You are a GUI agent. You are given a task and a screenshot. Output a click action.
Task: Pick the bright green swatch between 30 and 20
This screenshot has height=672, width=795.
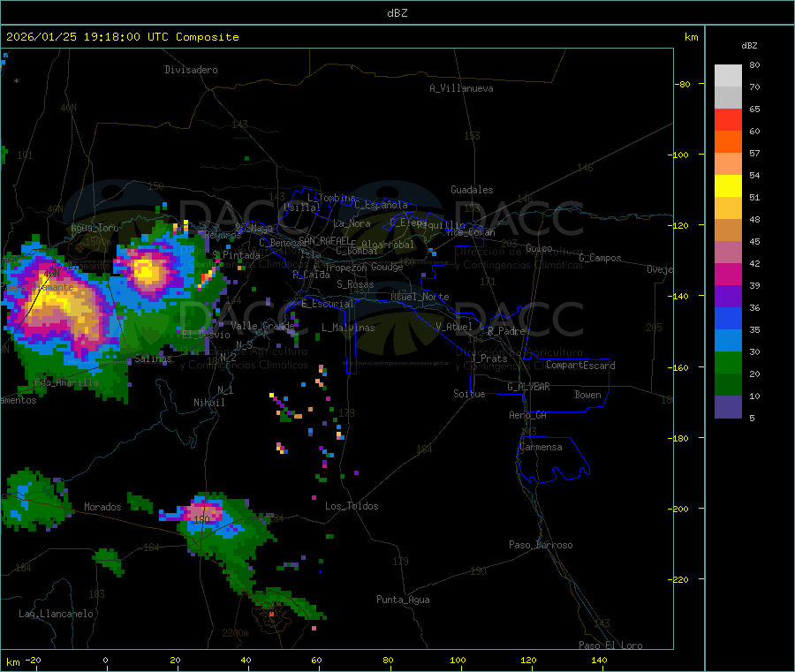point(728,362)
